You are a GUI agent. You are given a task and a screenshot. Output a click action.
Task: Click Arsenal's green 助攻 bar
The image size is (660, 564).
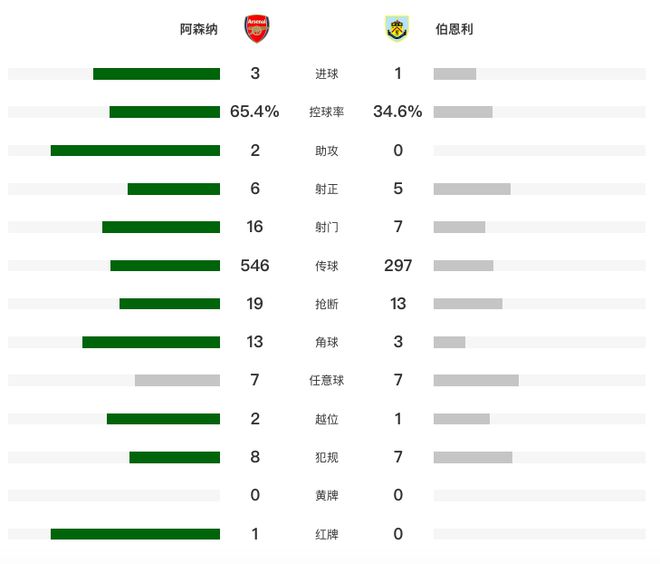tap(135, 151)
